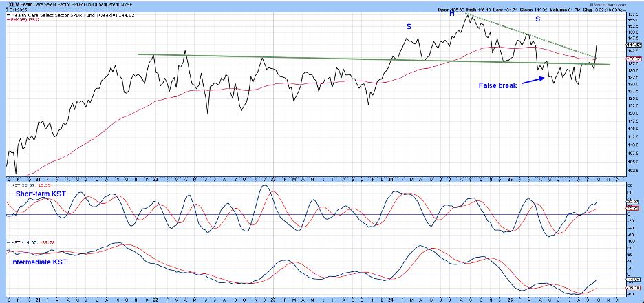The width and height of the screenshot is (644, 303).
Task: Click the head H marker at peak
Action: pyautogui.click(x=452, y=14)
